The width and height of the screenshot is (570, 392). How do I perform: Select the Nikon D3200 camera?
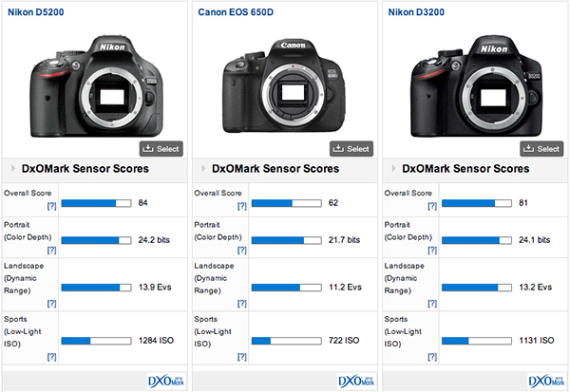pos(541,149)
